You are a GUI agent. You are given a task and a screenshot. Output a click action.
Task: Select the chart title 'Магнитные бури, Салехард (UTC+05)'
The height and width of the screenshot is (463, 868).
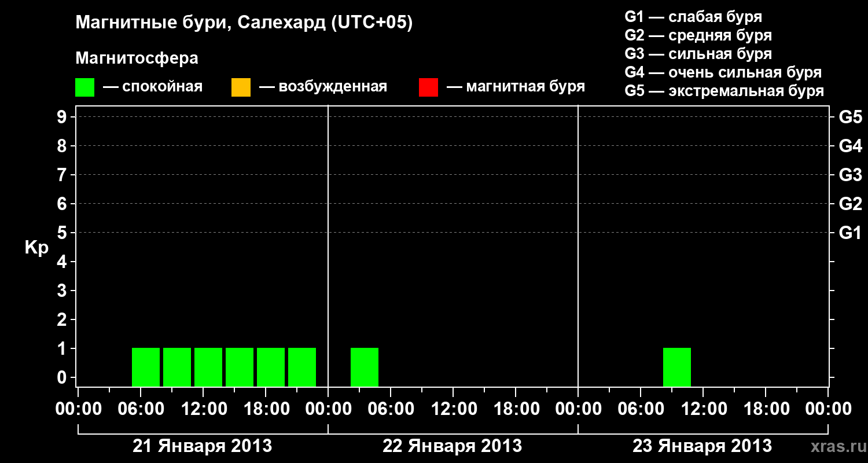pyautogui.click(x=244, y=23)
